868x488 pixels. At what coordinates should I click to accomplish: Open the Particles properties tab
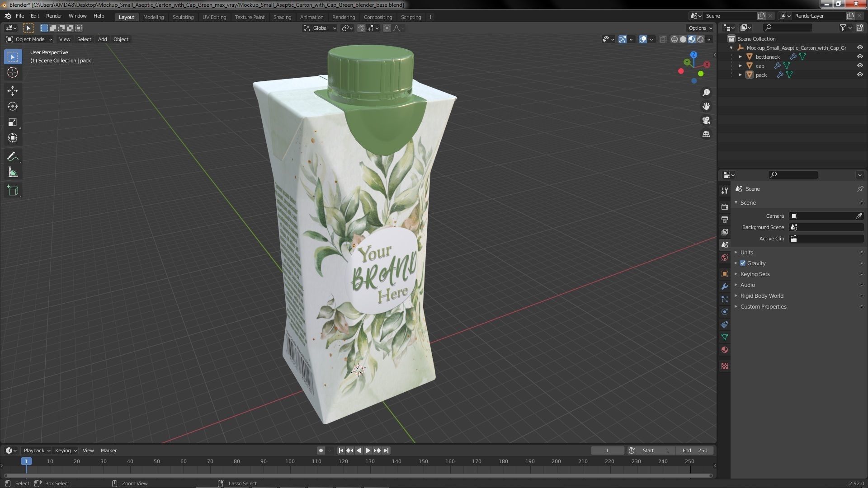coord(725,299)
